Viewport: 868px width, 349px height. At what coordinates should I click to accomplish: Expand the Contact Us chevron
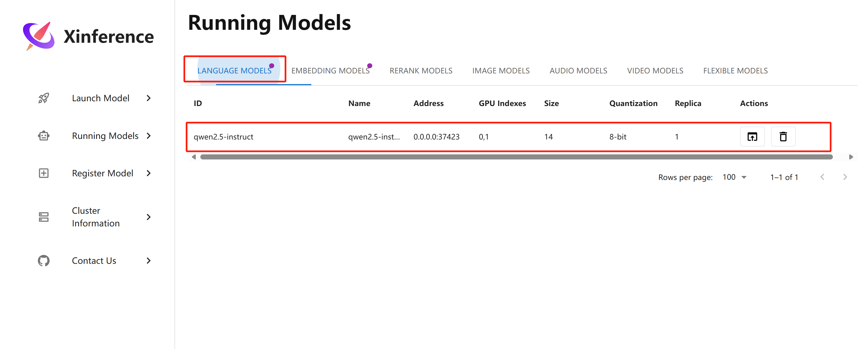pyautogui.click(x=149, y=261)
